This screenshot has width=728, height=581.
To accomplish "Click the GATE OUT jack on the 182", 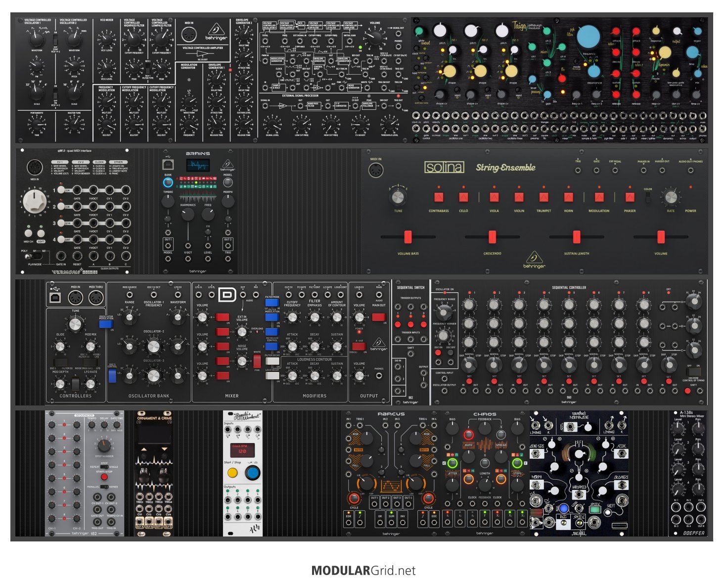I will pyautogui.click(x=97, y=509).
